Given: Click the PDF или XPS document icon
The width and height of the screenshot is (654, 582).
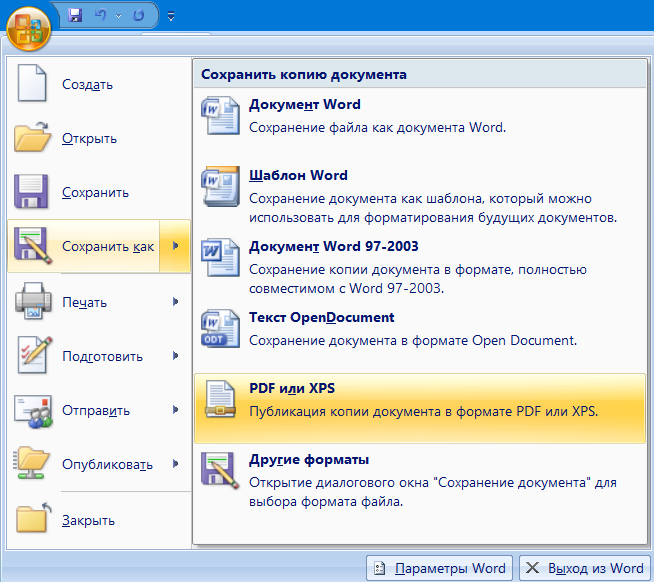Looking at the screenshot, I should click(x=220, y=399).
